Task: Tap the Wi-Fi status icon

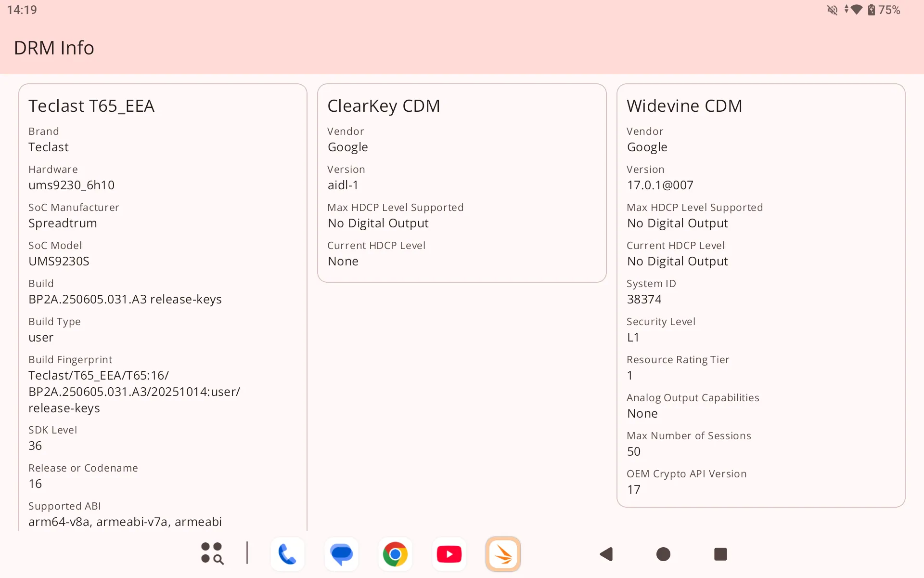Action: pos(856,10)
